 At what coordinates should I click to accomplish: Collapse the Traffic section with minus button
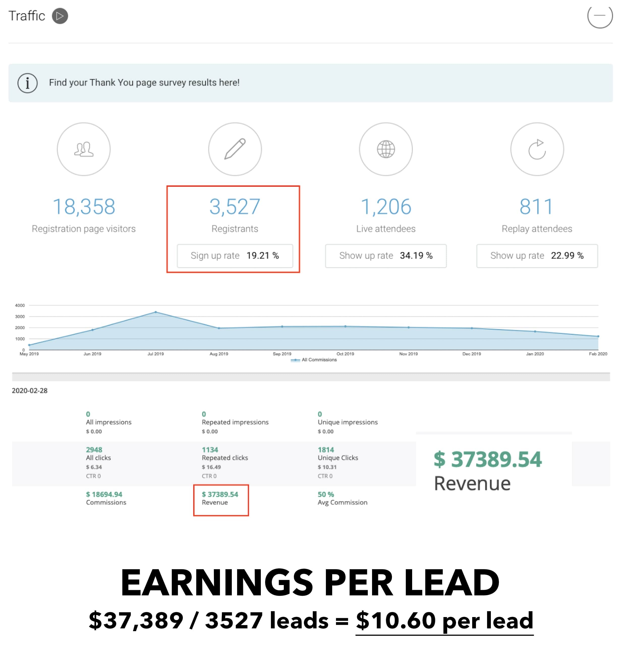[600, 15]
